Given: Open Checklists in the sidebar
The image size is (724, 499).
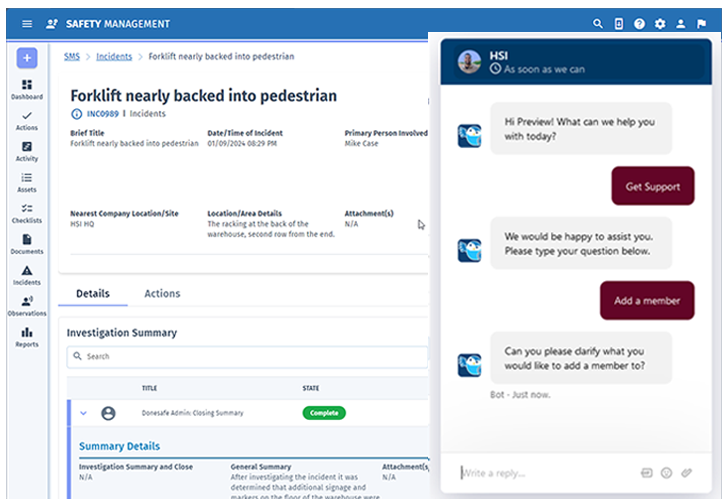Looking at the screenshot, I should [27, 213].
